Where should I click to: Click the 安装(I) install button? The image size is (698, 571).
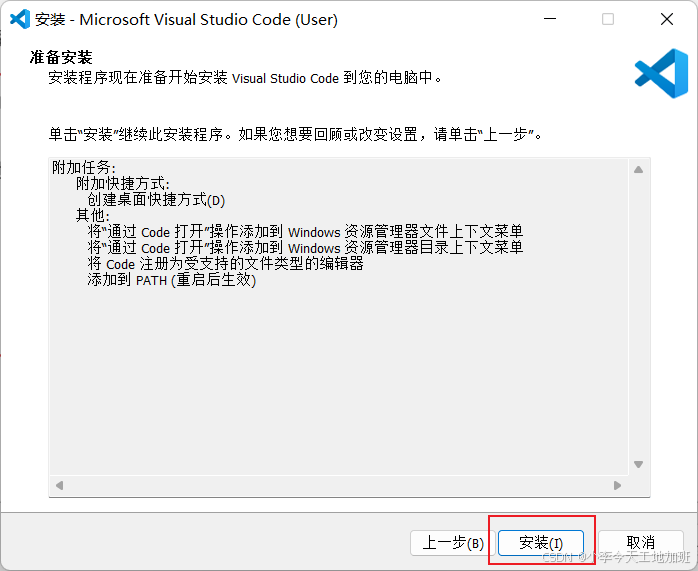pos(540,543)
